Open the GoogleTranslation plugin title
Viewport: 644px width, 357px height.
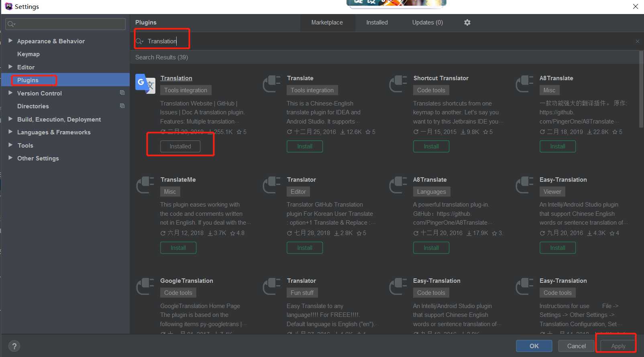(x=187, y=281)
